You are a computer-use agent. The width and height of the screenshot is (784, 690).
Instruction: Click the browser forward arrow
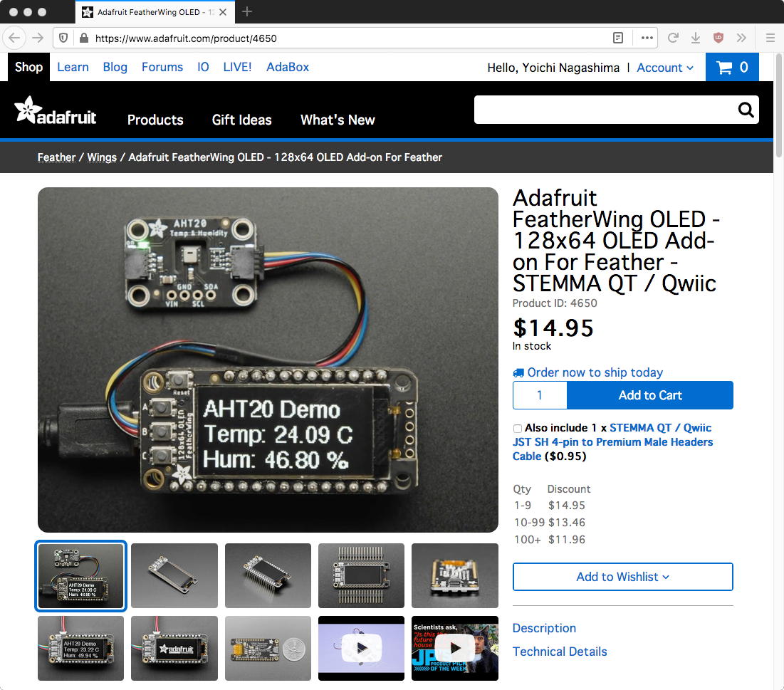point(38,38)
